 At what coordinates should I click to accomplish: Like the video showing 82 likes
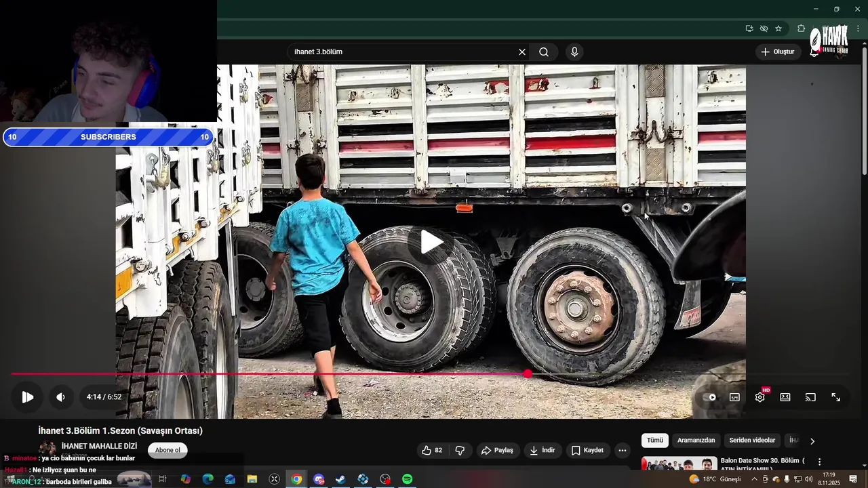pos(432,450)
